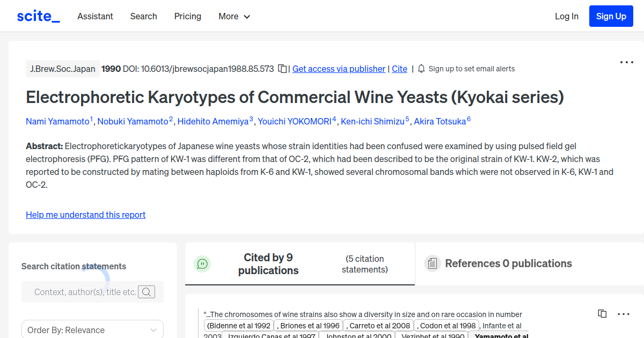Screen dimensions: 644x338
Task: Click the scite_ logo
Action: (38, 16)
